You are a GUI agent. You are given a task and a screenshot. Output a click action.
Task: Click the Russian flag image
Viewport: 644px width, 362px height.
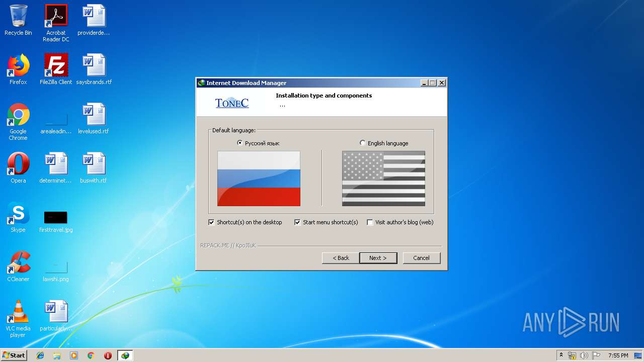[x=259, y=178]
